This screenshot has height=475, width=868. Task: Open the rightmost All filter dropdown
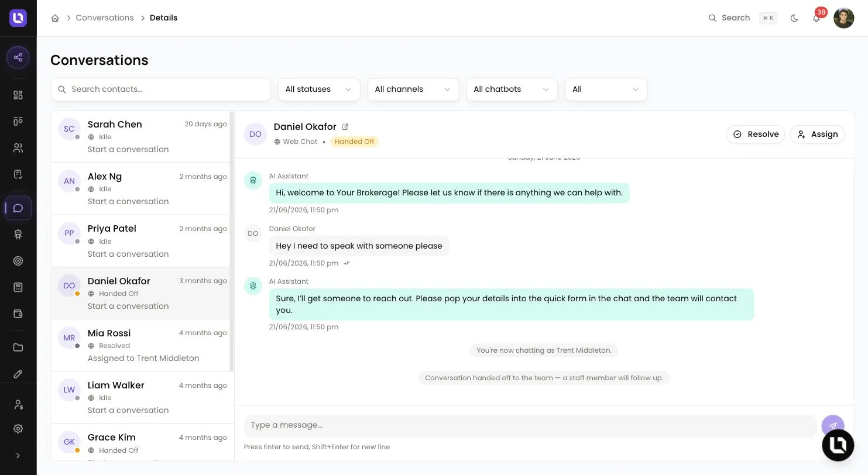point(606,90)
